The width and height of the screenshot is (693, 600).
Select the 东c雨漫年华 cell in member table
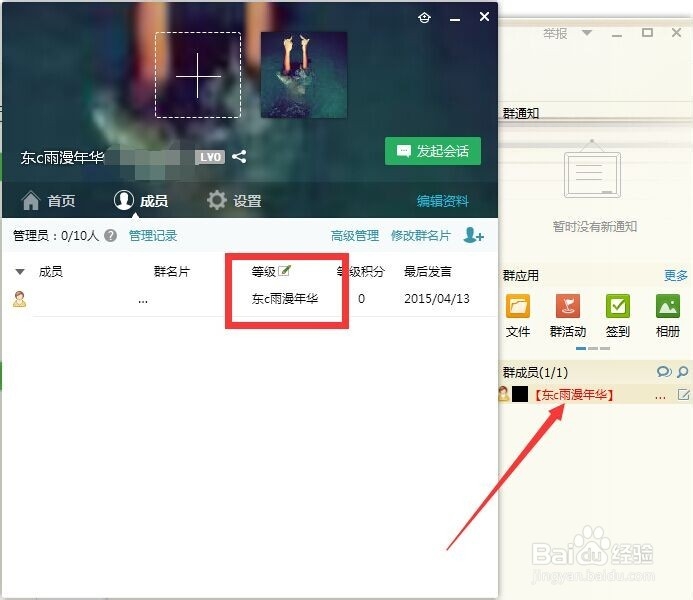pyautogui.click(x=285, y=299)
